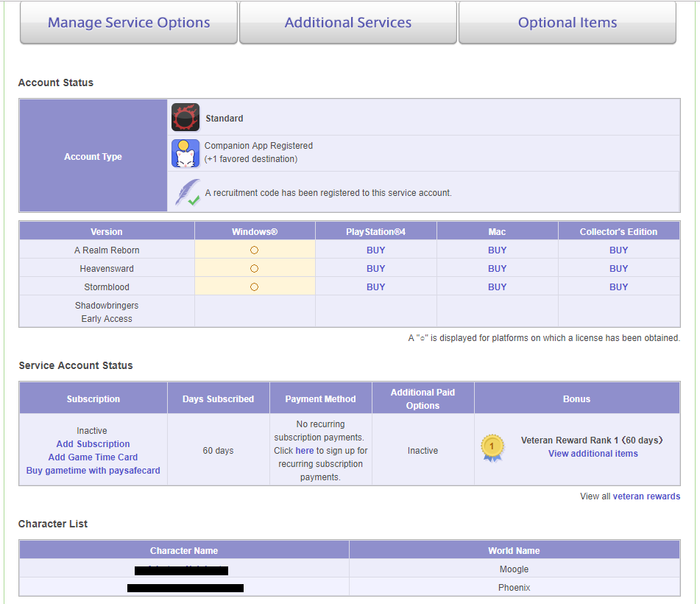Click the recruitment code feather icon
This screenshot has width=700, height=604.
[187, 192]
